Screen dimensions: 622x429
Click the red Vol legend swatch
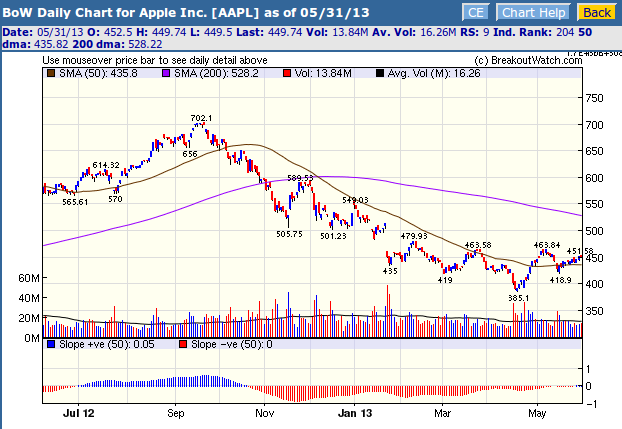287,73
